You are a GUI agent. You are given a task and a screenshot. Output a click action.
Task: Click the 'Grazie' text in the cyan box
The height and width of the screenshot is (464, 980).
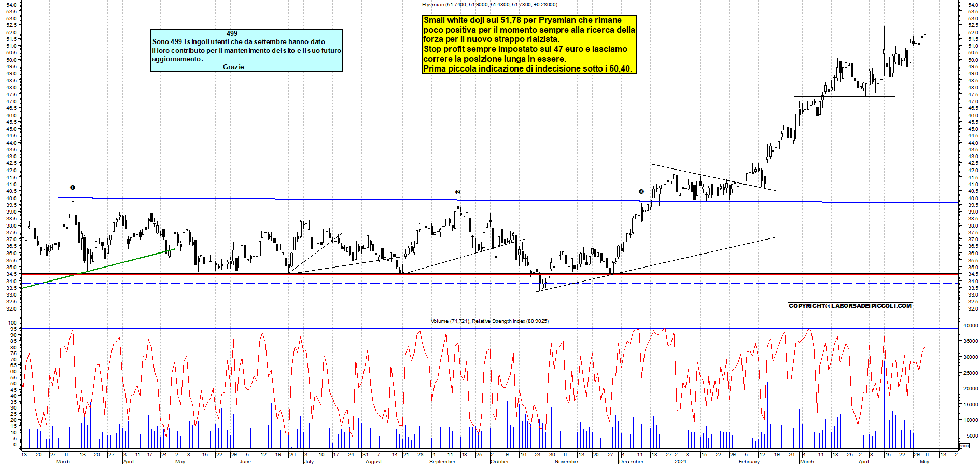point(233,67)
